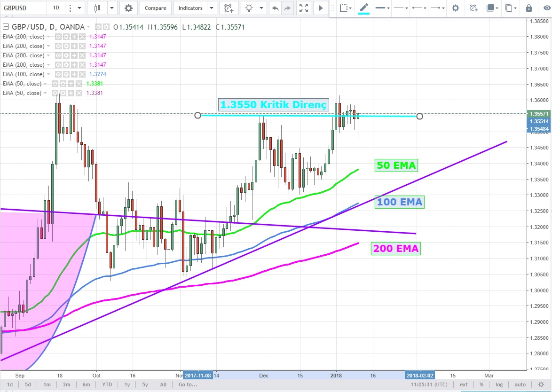Switch to the 6m time range
Image resolution: width=552 pixels, height=392 pixels.
85,384
